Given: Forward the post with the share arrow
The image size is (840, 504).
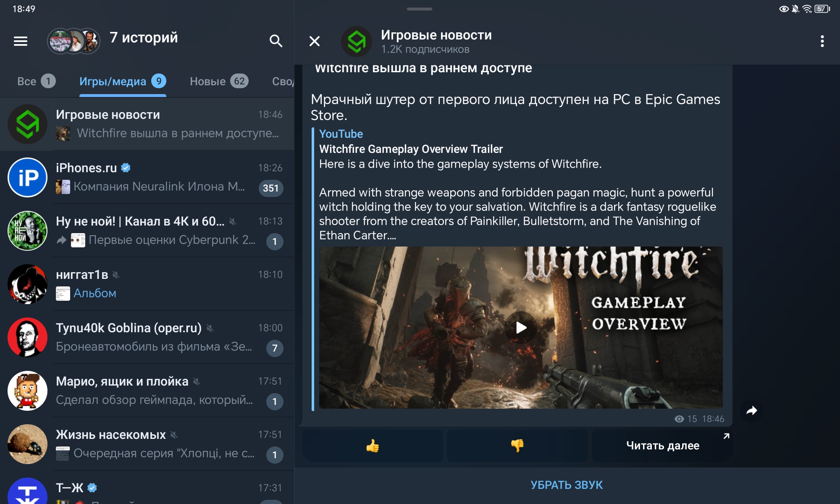Looking at the screenshot, I should point(751,410).
